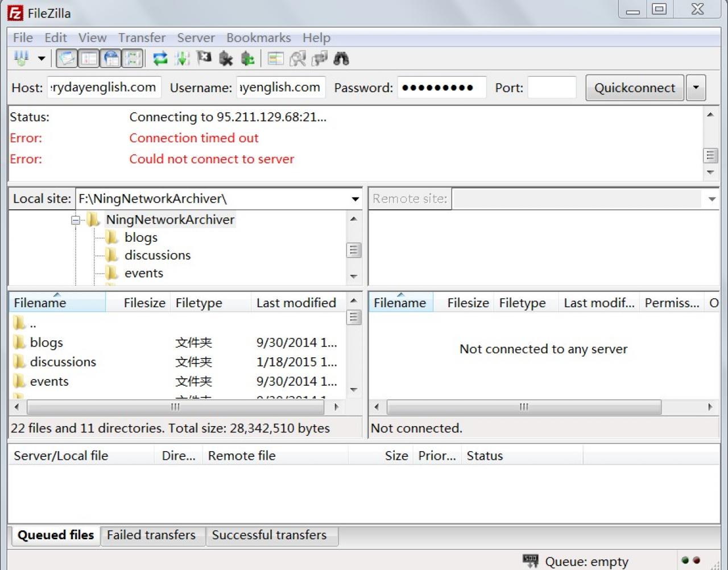Viewport: 728px width, 570px height.
Task: Expand the Local site path dropdown
Action: click(355, 199)
